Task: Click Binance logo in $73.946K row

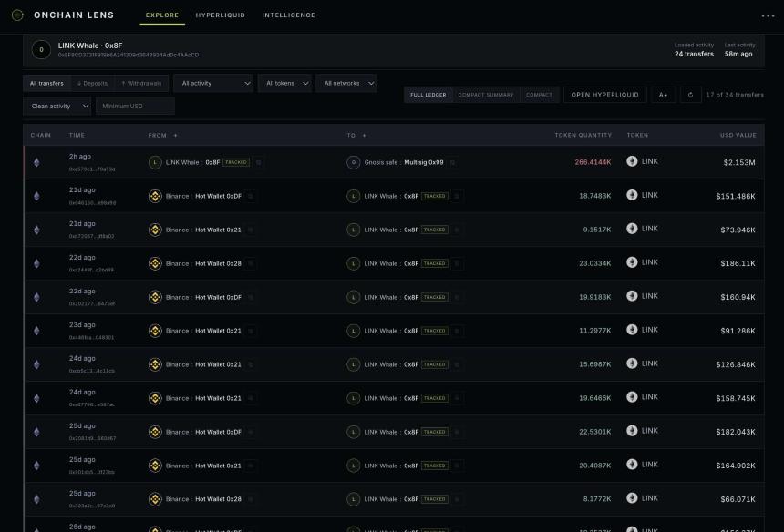Action: 155,230
